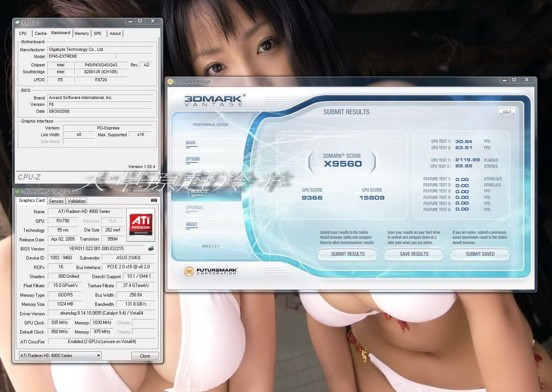This screenshot has height=392, width=552.
Task: Switch to the Validation tab in GPU-Z
Action: pyautogui.click(x=77, y=201)
